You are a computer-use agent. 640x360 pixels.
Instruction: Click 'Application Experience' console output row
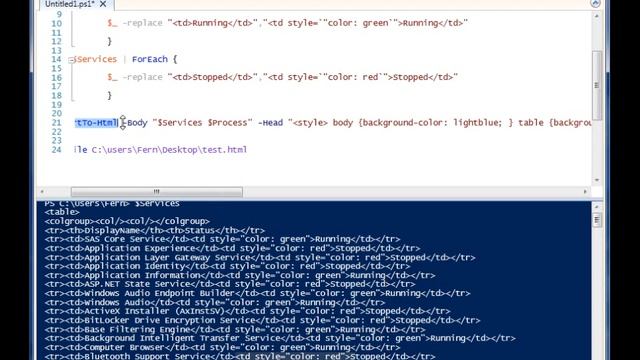(x=232, y=248)
